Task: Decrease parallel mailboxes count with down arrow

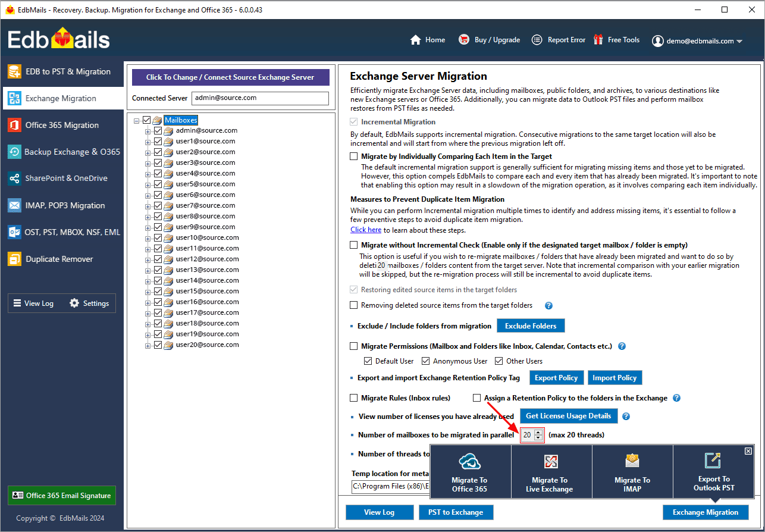Action: pos(538,438)
